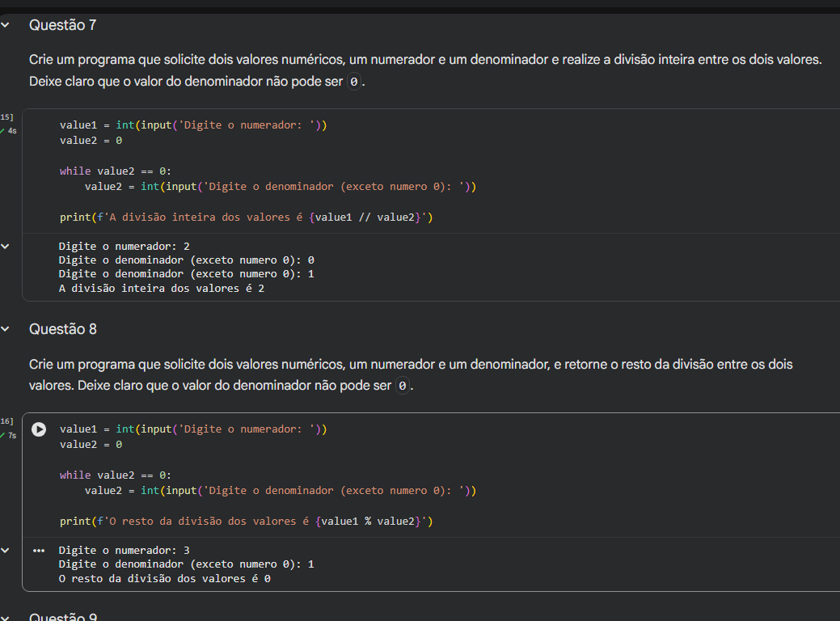Click the execution count [15] of Questão 7 cell
Viewport: 840px width, 621px height.
click(x=7, y=116)
